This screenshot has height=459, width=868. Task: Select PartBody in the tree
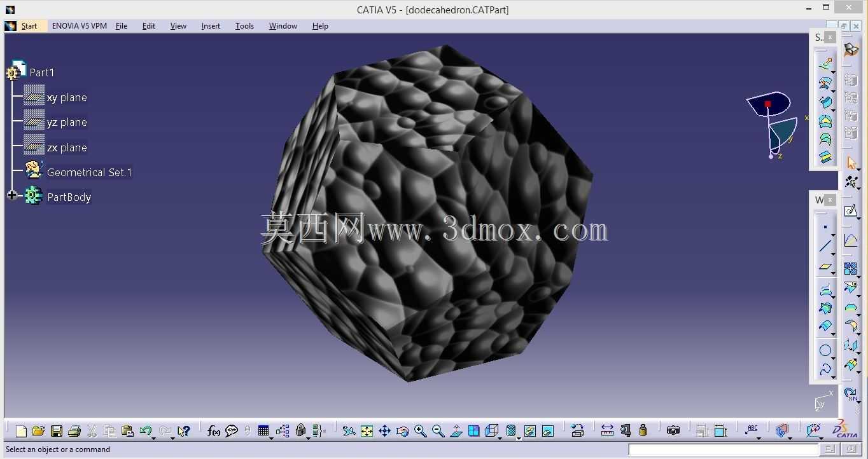(69, 197)
